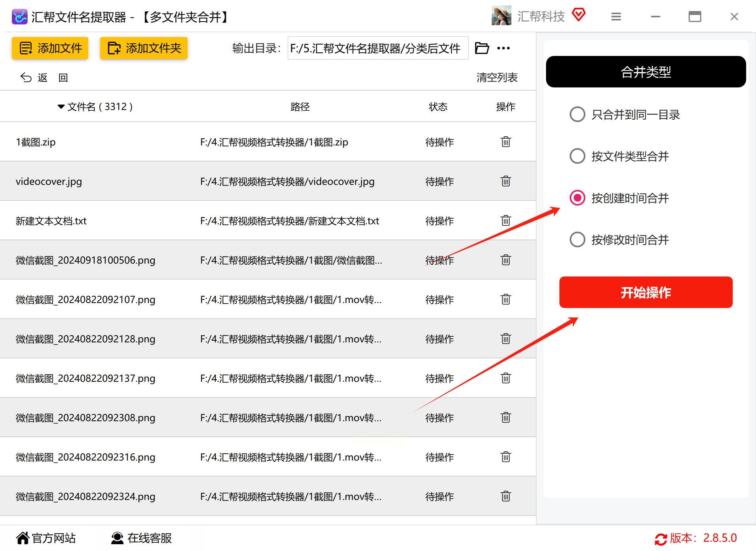756x551 pixels.
Task: Click trash icon for 新建文本文档.txt
Action: click(x=506, y=220)
